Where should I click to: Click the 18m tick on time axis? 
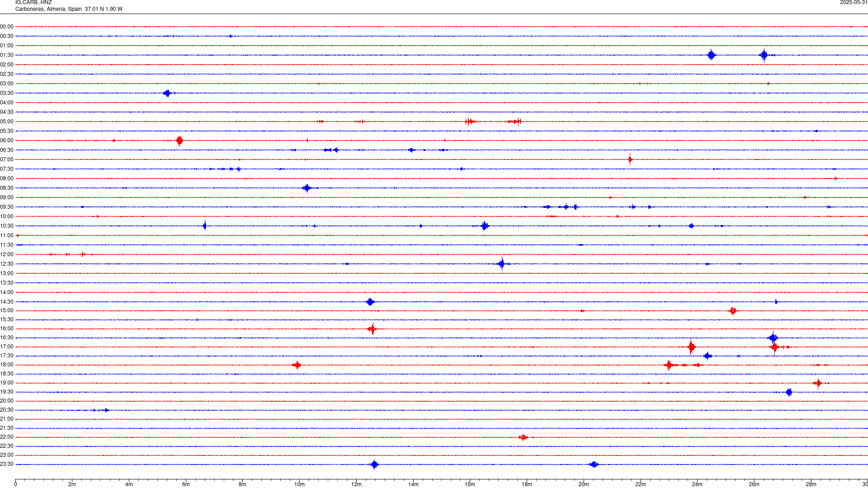(x=527, y=484)
